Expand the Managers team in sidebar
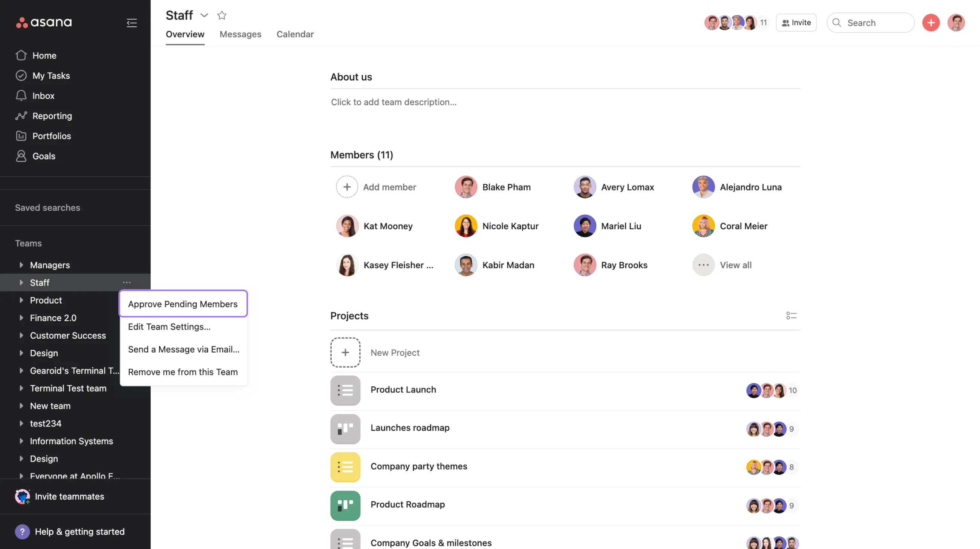 21,265
